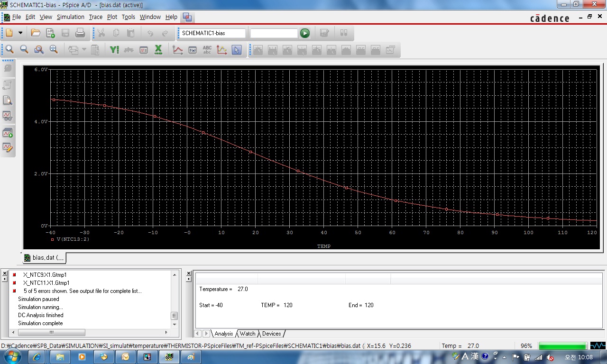The image size is (607, 364).
Task: Click the Add Trace icon
Action: point(178,49)
